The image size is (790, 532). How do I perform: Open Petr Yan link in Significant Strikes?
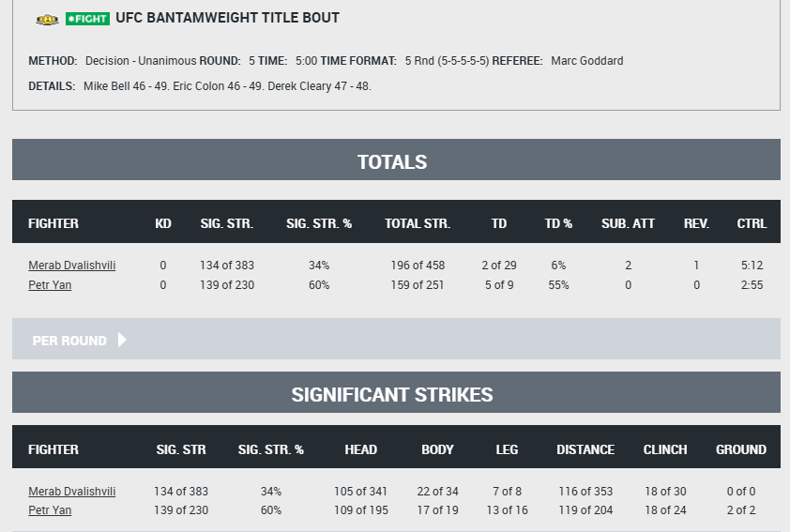(50, 510)
